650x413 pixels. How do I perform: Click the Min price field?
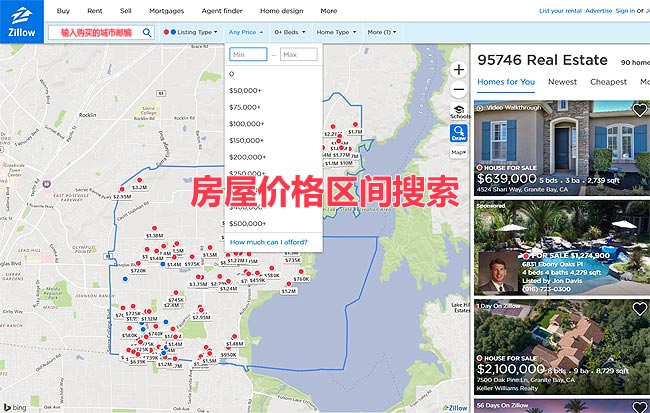248,54
